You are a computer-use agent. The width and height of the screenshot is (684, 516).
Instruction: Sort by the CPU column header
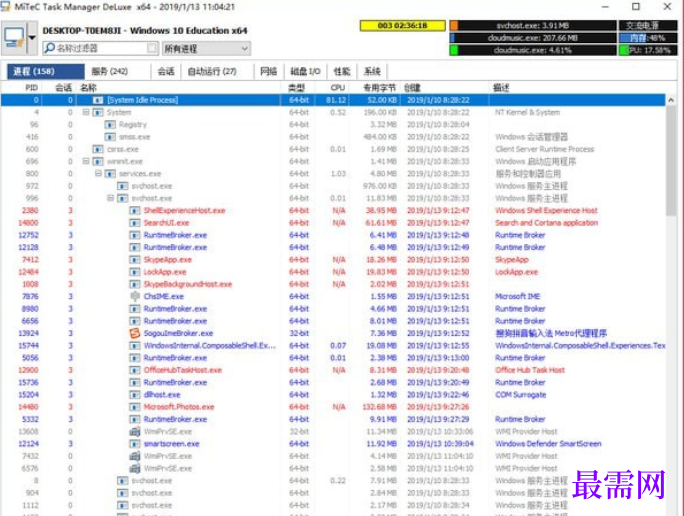pyautogui.click(x=338, y=88)
